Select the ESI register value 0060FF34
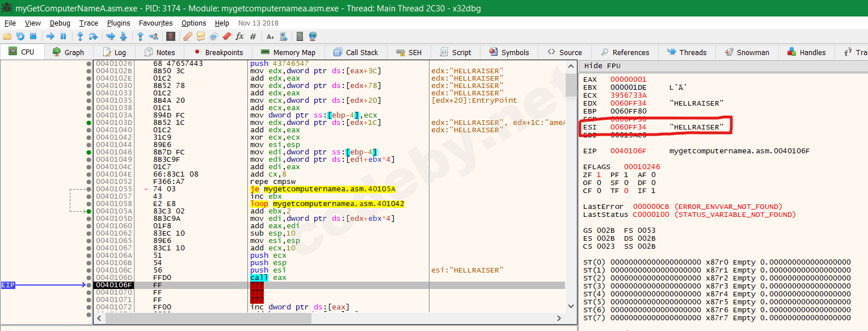Image resolution: width=868 pixels, height=331 pixels. pyautogui.click(x=628, y=127)
